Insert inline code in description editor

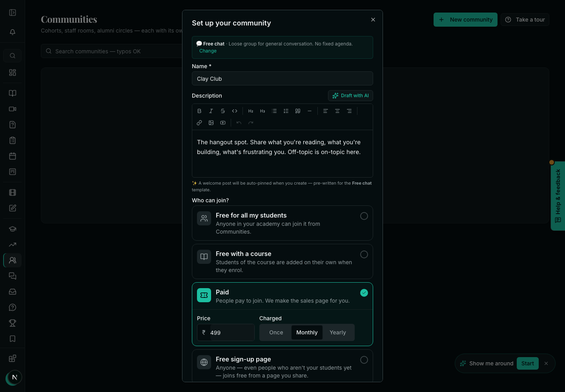click(x=235, y=111)
